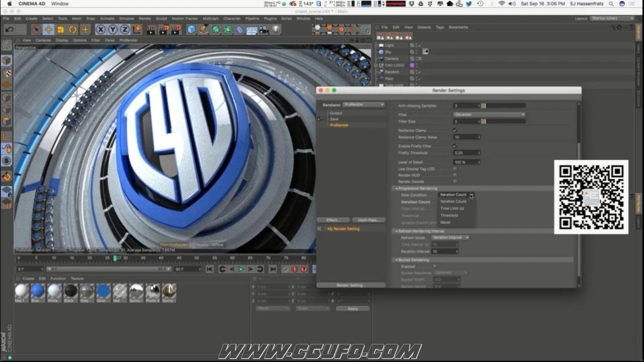Adjust the Anti-Aliasing Samples slider
This screenshot has height=362, width=644.
pyautogui.click(x=504, y=106)
